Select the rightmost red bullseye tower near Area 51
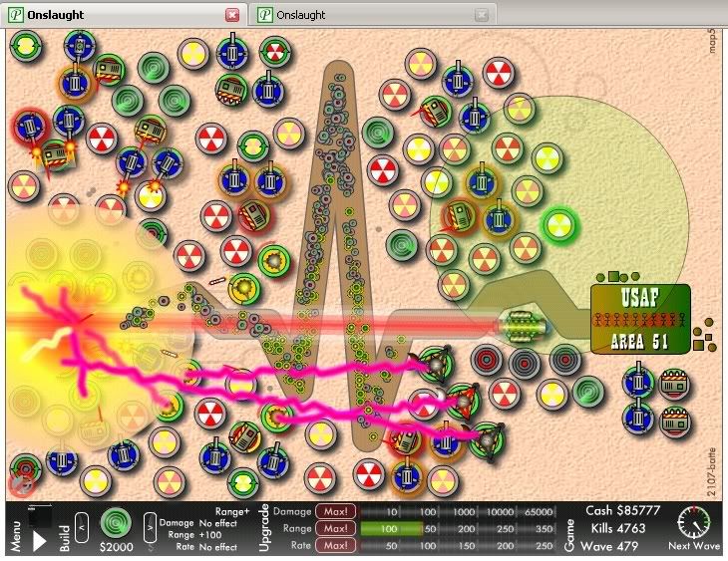The height and width of the screenshot is (561, 728). 564,360
